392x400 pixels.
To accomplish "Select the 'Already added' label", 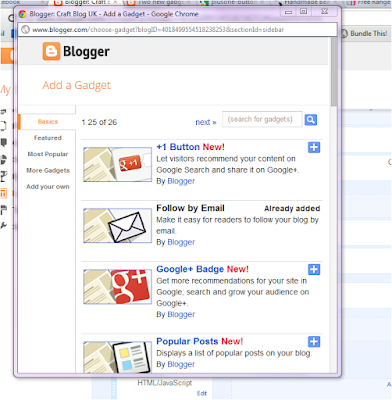I will point(292,209).
